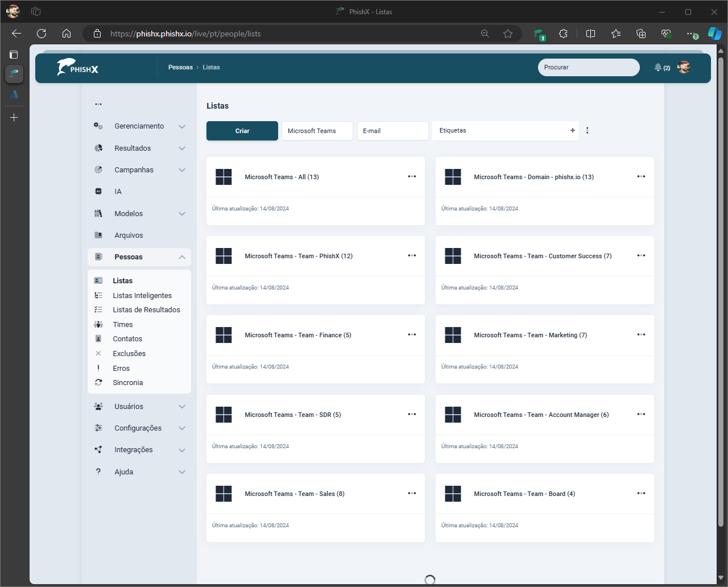
Task: Click the Times group icon
Action: click(98, 324)
